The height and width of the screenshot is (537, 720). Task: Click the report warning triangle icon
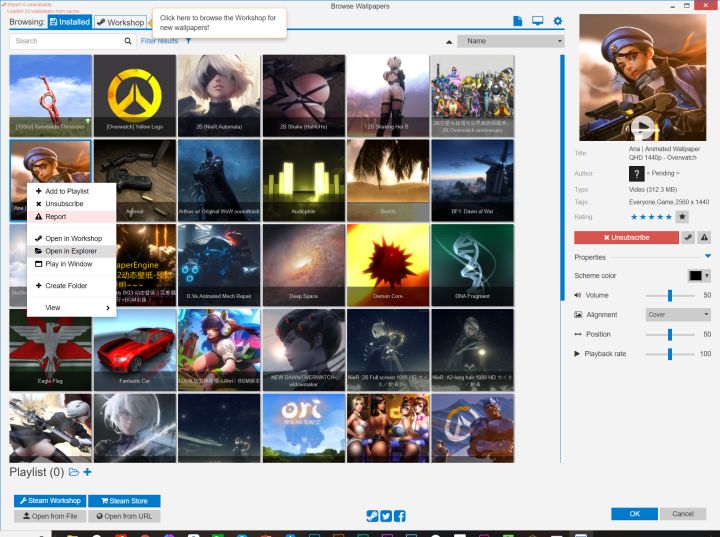click(704, 237)
